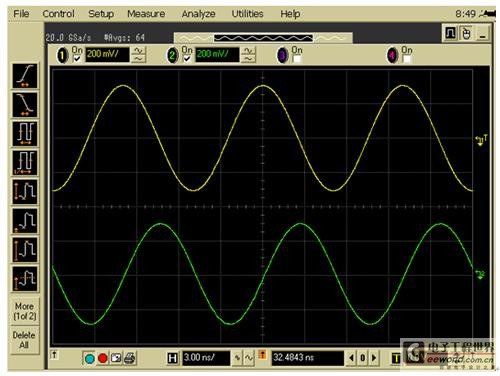Open the Analyze menu
The width and height of the screenshot is (500, 376).
pyautogui.click(x=198, y=14)
